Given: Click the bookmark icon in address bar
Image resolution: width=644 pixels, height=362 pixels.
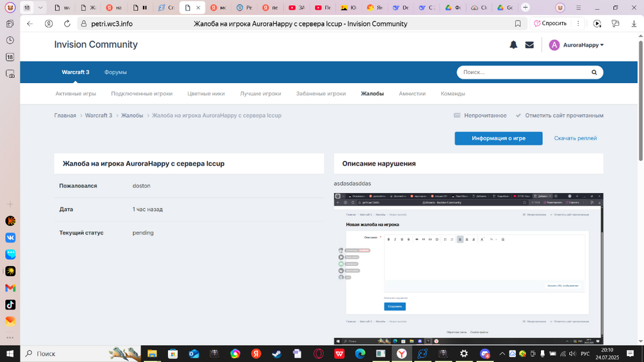Looking at the screenshot, I should pyautogui.click(x=518, y=24).
